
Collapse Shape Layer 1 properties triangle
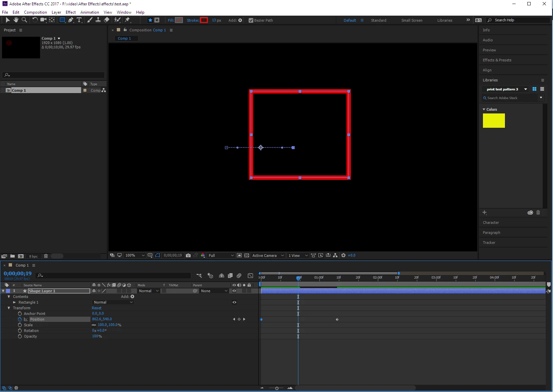click(3, 291)
